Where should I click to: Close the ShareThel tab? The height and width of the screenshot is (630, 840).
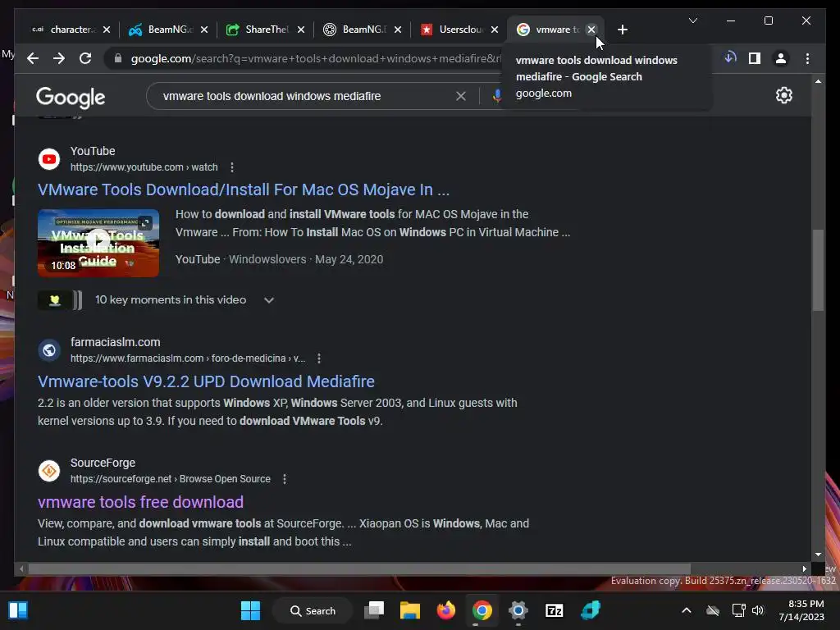point(300,30)
